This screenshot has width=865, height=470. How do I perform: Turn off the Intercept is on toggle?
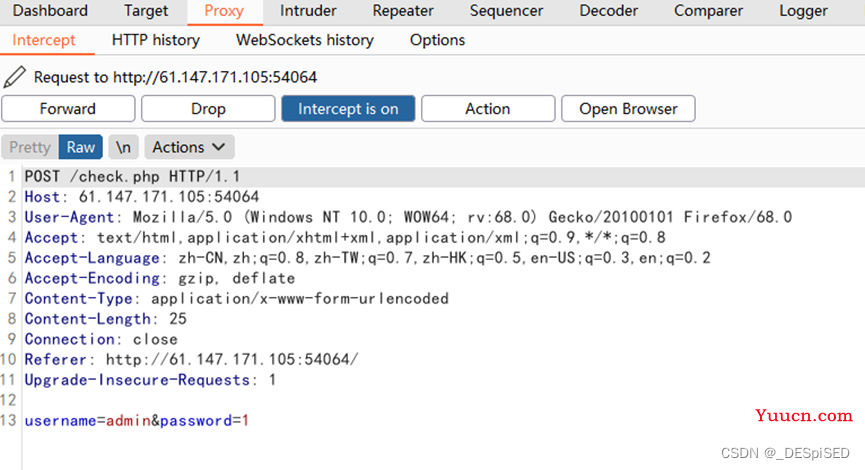coord(348,109)
